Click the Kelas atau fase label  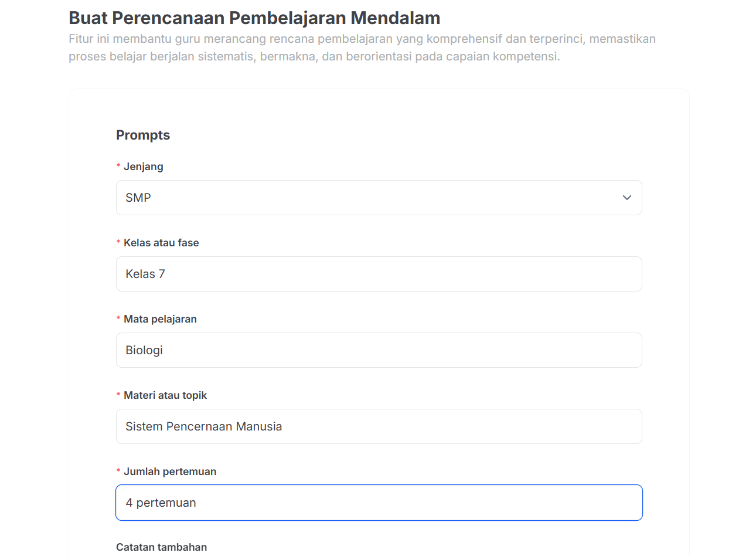[161, 243]
